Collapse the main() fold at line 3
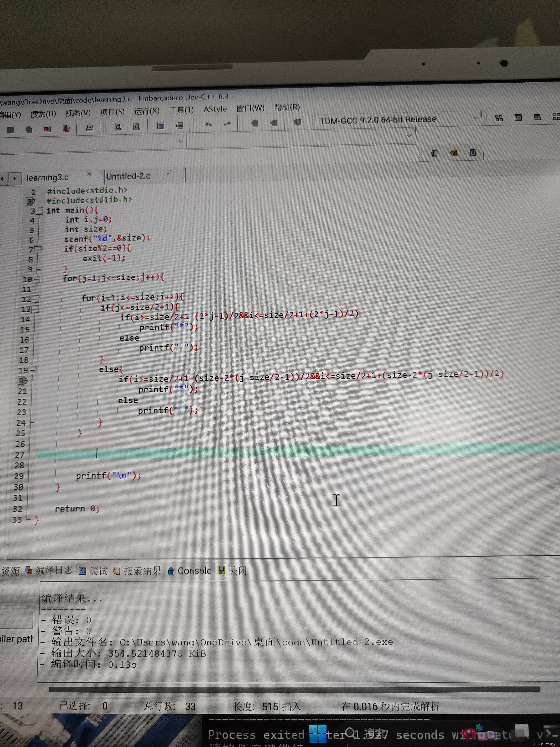The image size is (560, 747). point(40,211)
